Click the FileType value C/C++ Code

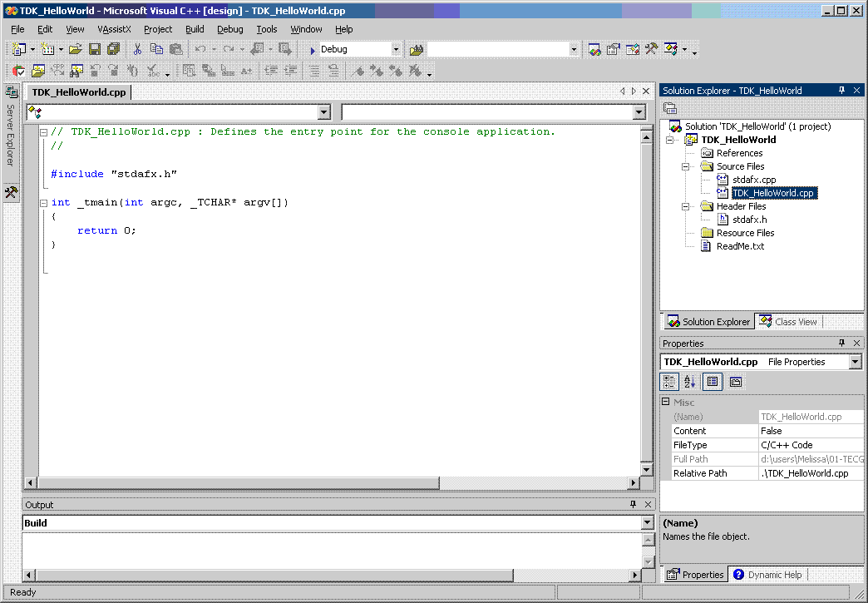tap(811, 445)
